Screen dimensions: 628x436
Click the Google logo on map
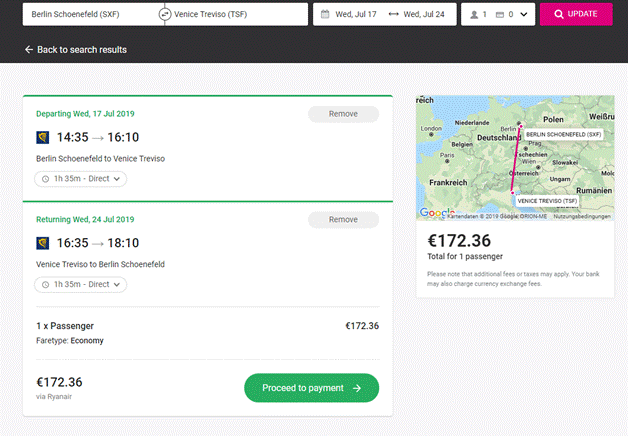pyautogui.click(x=437, y=213)
